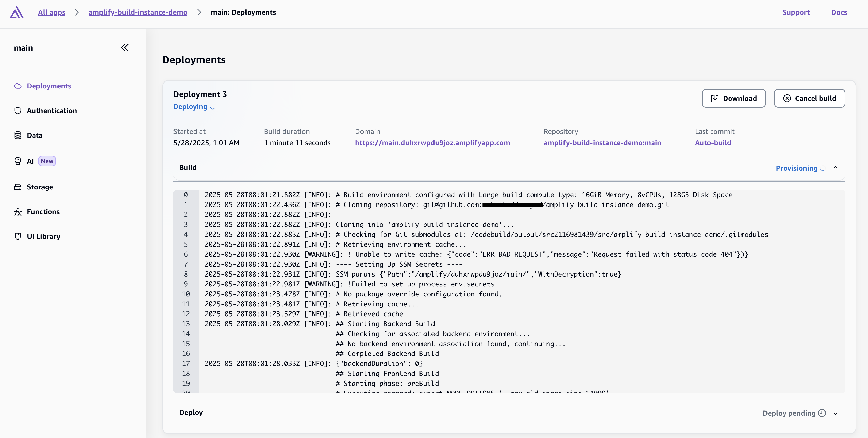Open the Docs page
The image size is (868, 438).
pyautogui.click(x=839, y=12)
